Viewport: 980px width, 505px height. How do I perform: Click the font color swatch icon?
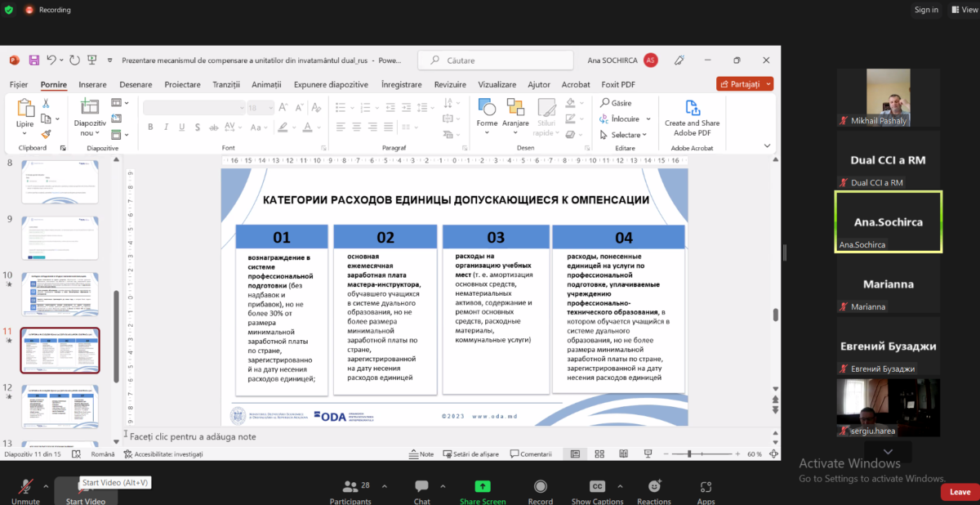pos(307,127)
